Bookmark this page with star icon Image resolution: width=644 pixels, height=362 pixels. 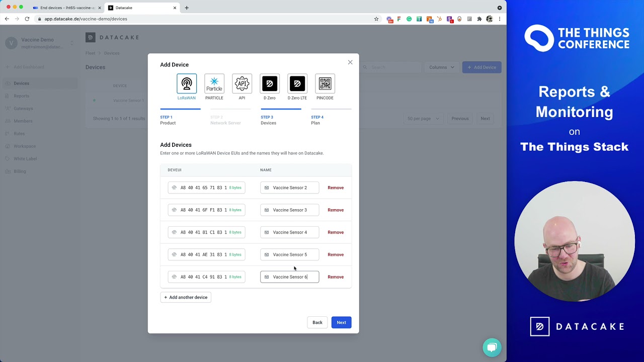click(376, 19)
